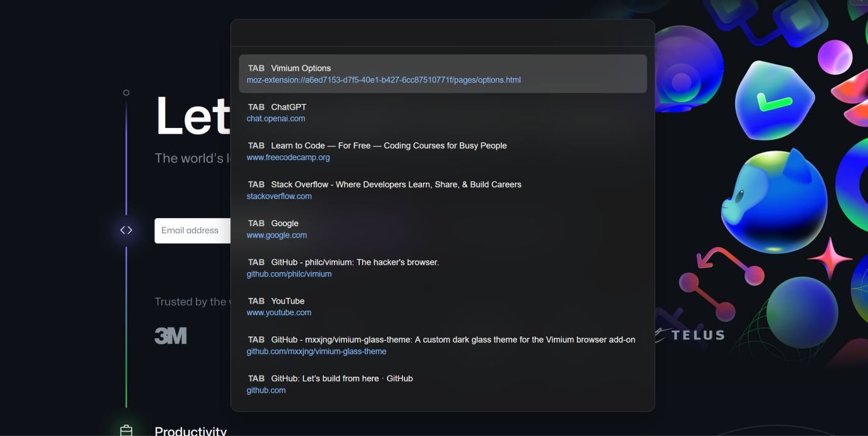868x436 pixels.
Task: Click the pink sparkle star illustration
Action: 830,258
